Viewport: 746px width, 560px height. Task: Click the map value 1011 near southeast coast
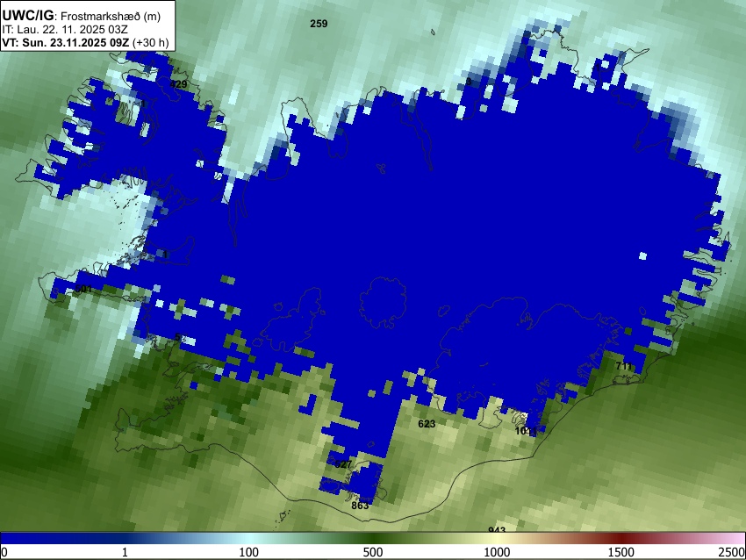(526, 431)
